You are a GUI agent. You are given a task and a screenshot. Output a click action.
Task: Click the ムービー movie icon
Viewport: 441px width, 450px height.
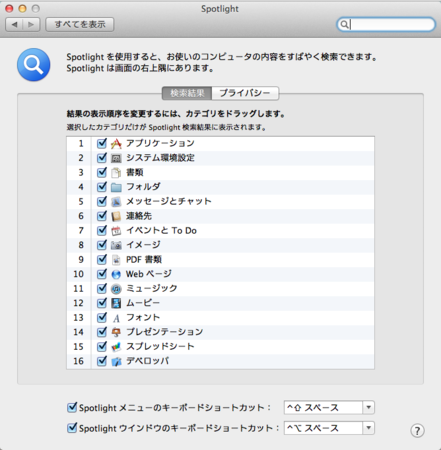(116, 303)
